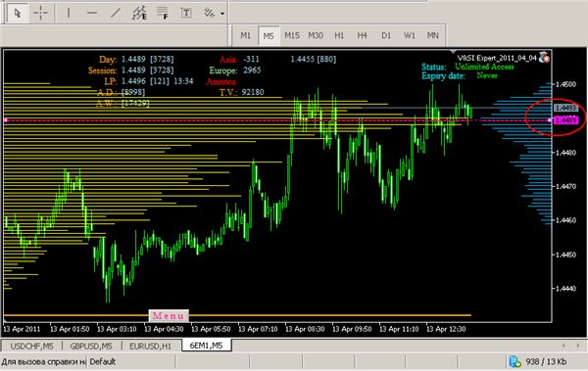The width and height of the screenshot is (588, 371).
Task: Open the USDCHF,M5 chart tab
Action: [x=32, y=347]
